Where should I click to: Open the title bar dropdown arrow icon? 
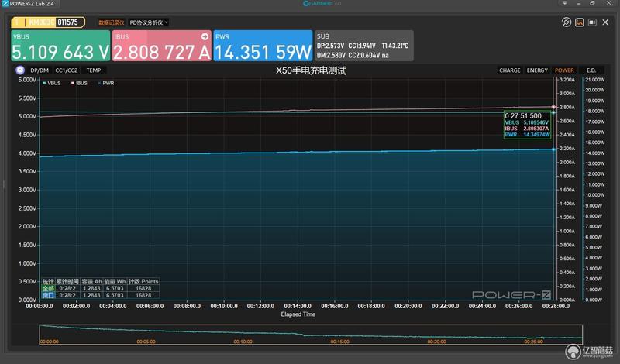[x=565, y=3]
